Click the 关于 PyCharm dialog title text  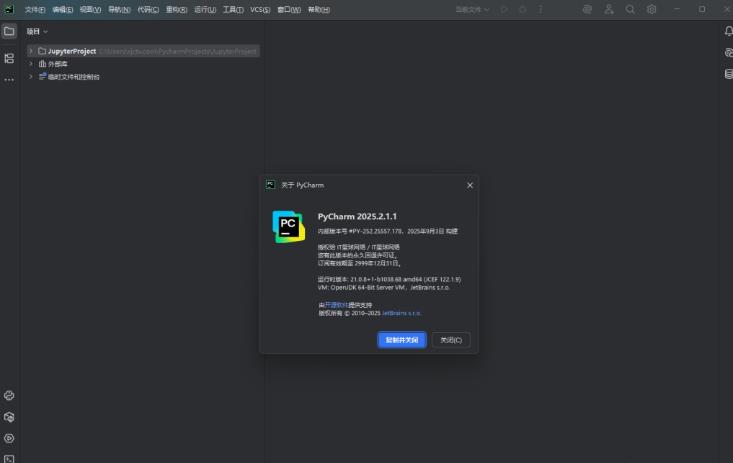(302, 185)
